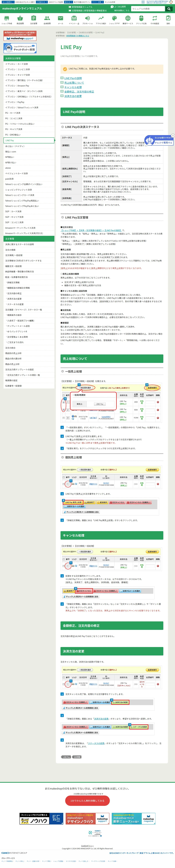175x868 pixels.
Task: Open the クリック広告 mouse icon
Action: point(141,20)
